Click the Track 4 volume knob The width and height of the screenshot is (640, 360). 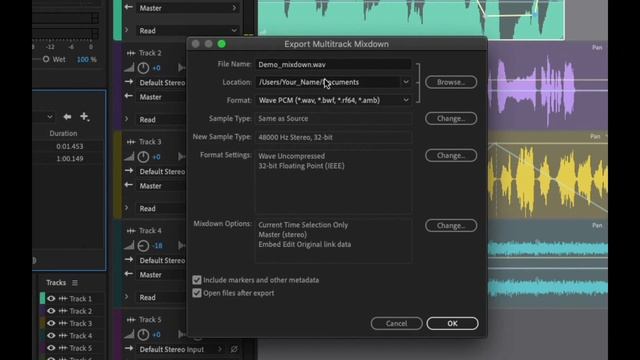143,245
